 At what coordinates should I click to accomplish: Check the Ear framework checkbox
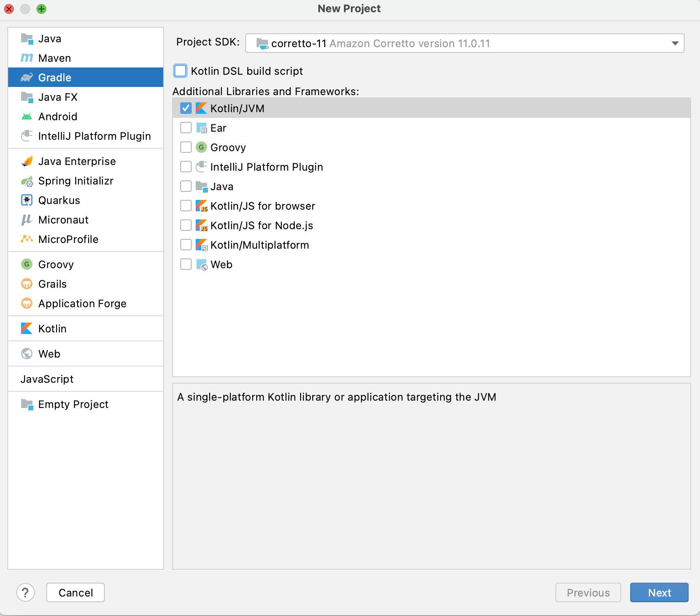point(186,128)
